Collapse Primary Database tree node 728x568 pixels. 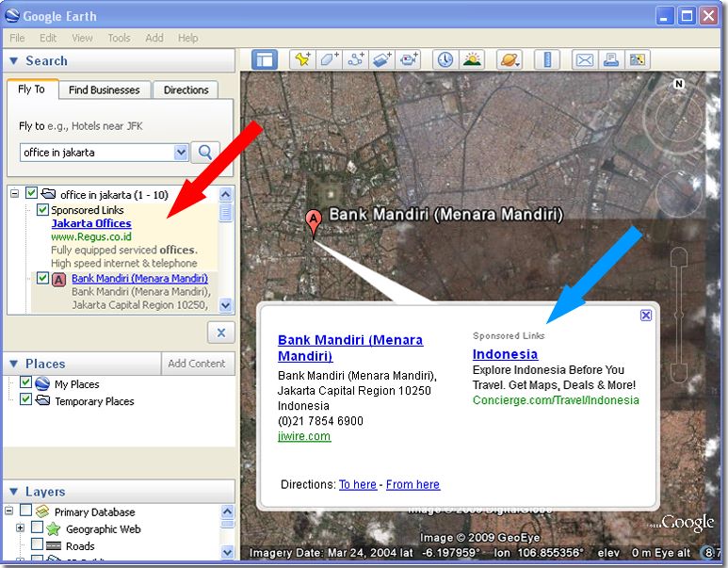click(x=8, y=511)
